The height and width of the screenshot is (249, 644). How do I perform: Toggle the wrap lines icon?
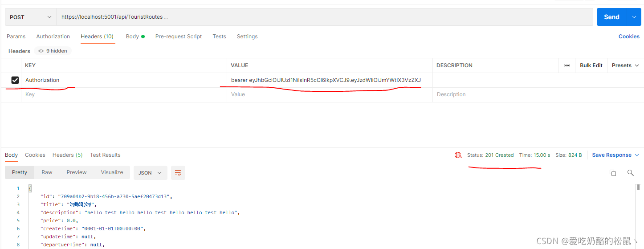point(178,173)
